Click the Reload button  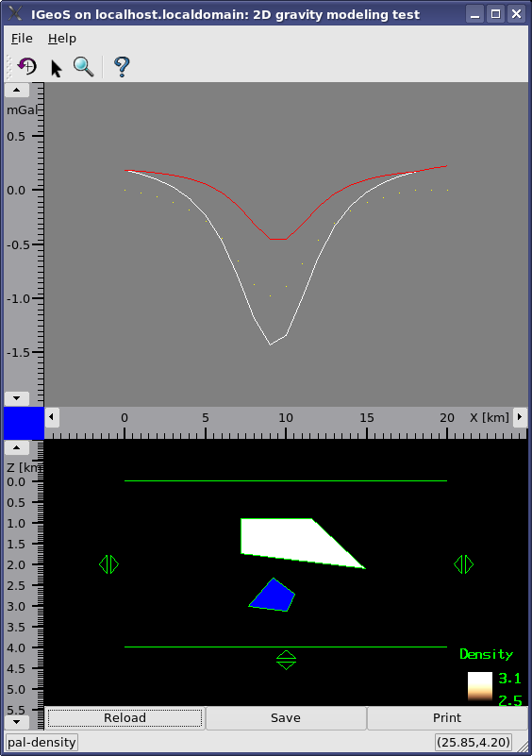pyautogui.click(x=125, y=718)
